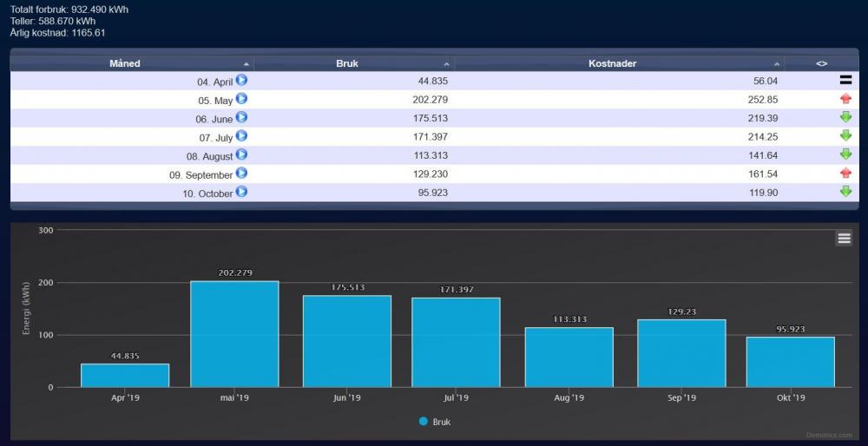
Task: Click the September blue arrow icon
Action: [242, 174]
